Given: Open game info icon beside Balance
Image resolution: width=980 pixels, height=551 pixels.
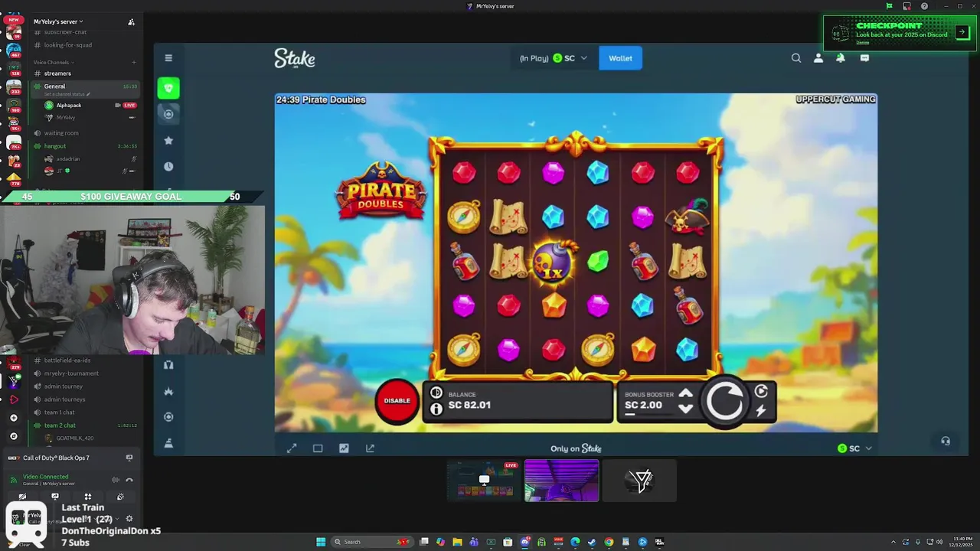Looking at the screenshot, I should click(436, 409).
